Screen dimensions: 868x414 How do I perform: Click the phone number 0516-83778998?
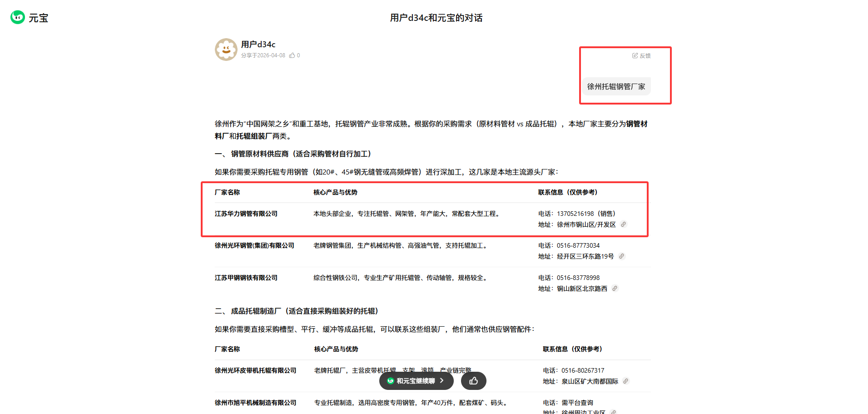[578, 278]
